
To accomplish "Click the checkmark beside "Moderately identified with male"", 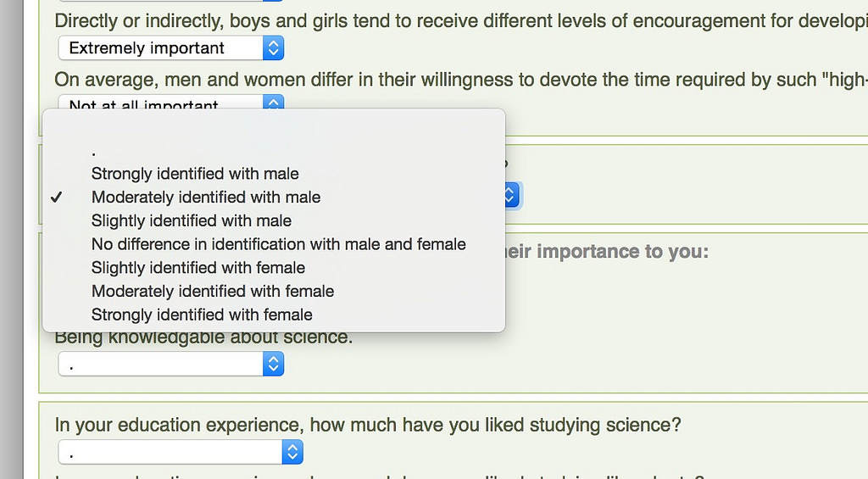I will coord(57,198).
